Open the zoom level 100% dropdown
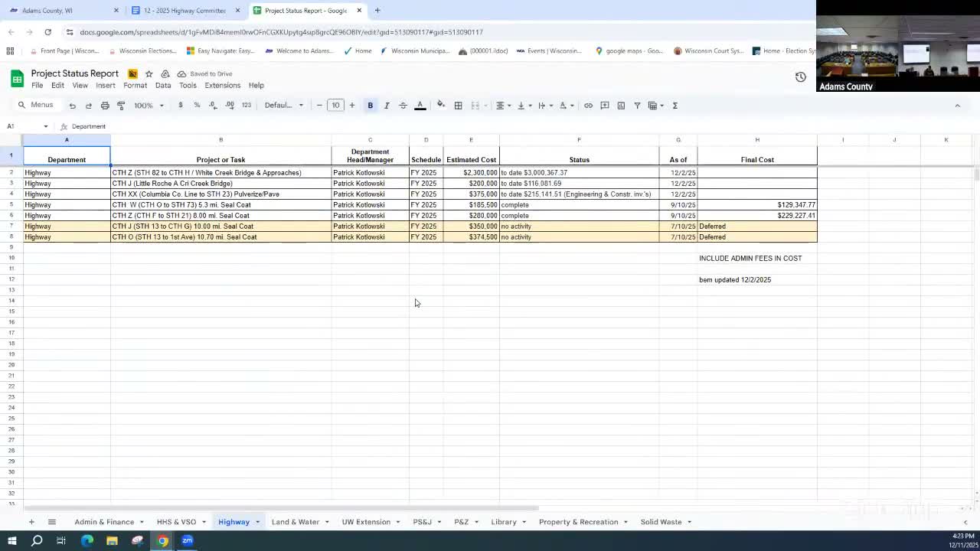The image size is (980, 551). (149, 106)
